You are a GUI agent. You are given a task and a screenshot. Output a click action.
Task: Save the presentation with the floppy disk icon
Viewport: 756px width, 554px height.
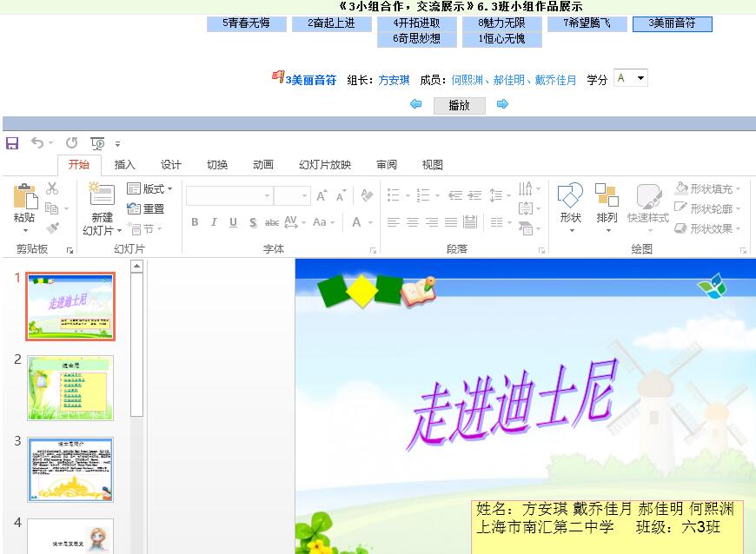point(12,143)
